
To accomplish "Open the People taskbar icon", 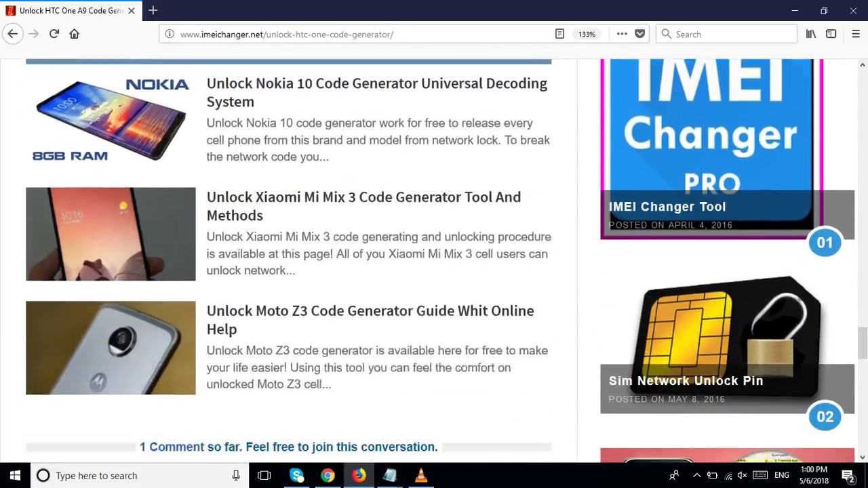I will [674, 475].
